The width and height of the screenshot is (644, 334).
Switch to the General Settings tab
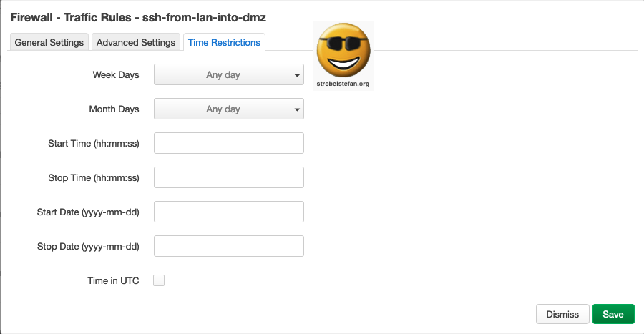[49, 42]
